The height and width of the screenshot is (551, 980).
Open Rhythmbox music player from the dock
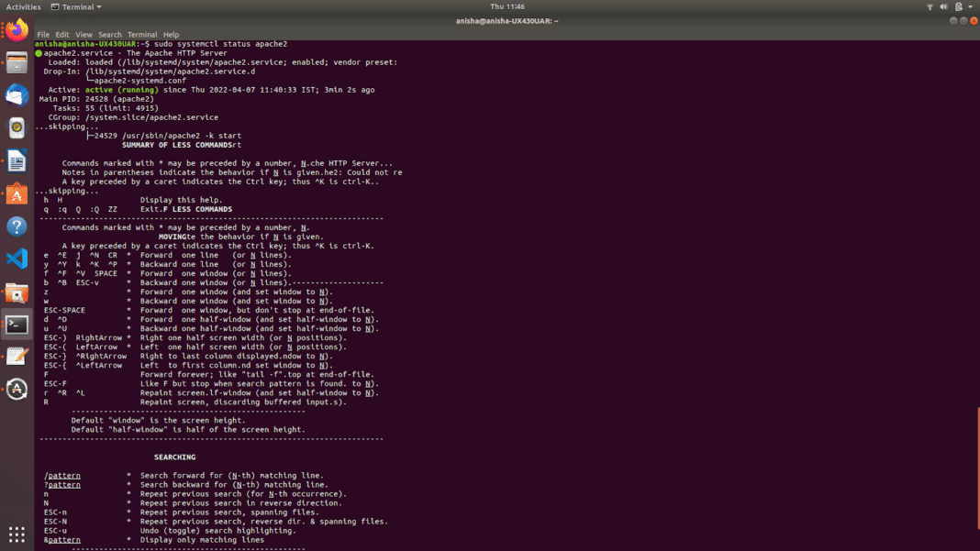[16, 127]
